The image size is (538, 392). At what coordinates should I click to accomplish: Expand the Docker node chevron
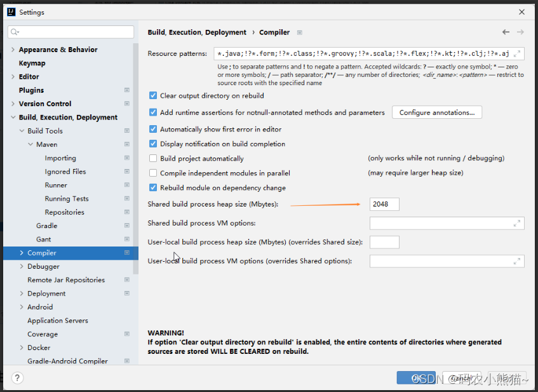click(22, 348)
